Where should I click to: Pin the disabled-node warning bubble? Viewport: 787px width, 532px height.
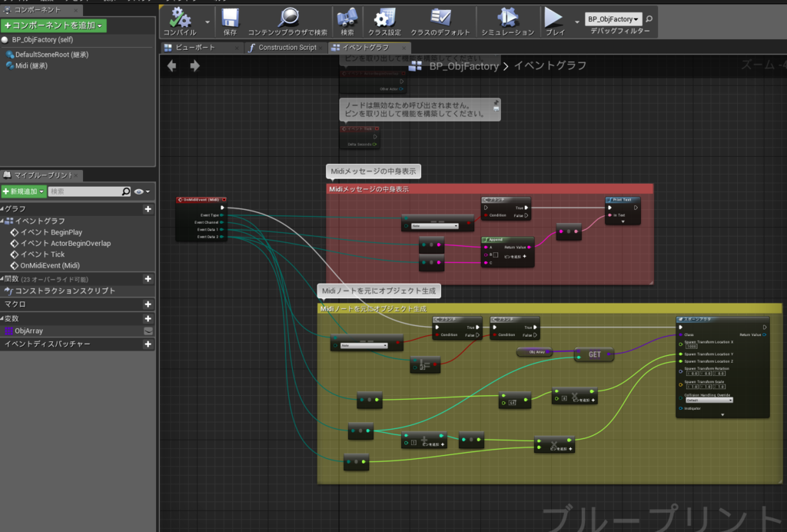coord(496,102)
